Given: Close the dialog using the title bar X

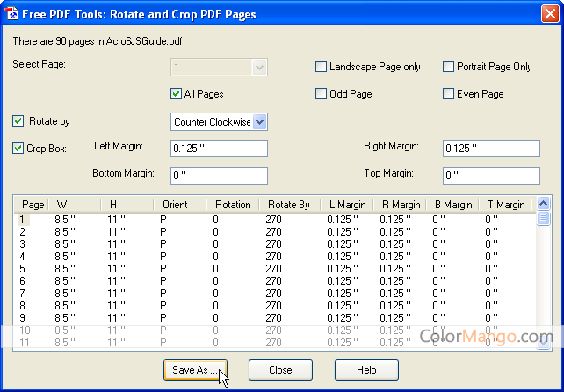Looking at the screenshot, I should [548, 12].
